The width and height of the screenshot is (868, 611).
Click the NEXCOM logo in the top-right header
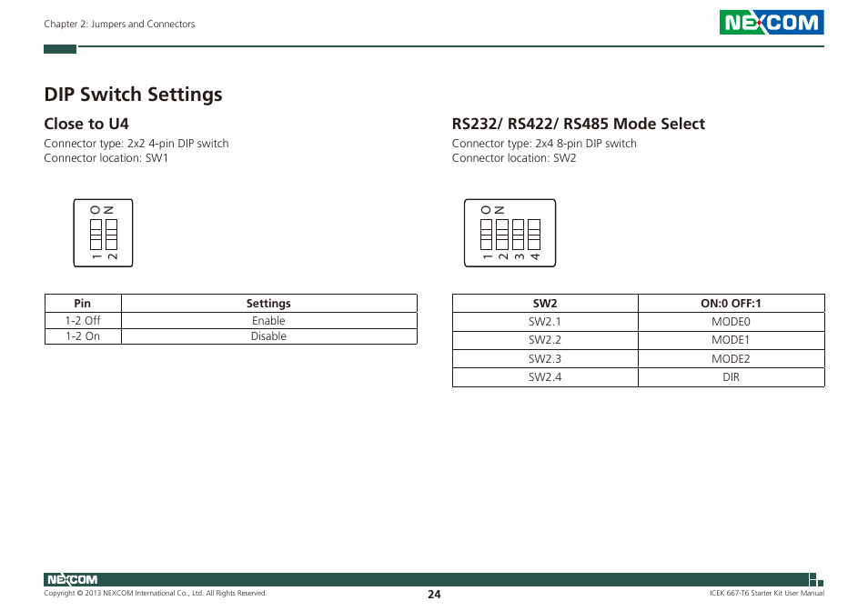[x=772, y=22]
